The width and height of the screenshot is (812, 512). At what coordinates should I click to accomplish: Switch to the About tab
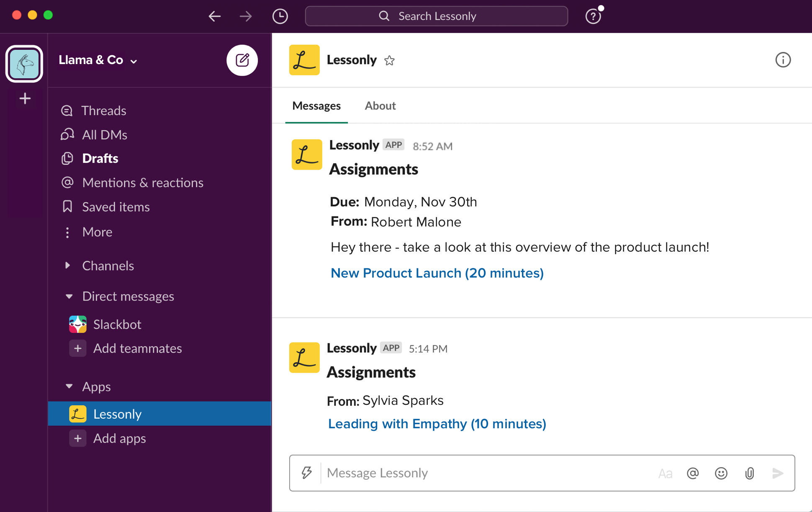[x=380, y=106]
